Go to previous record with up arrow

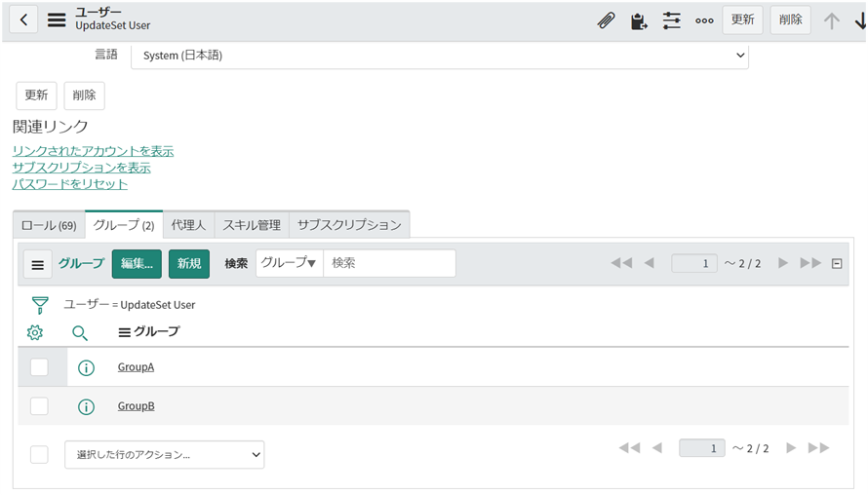tap(831, 21)
